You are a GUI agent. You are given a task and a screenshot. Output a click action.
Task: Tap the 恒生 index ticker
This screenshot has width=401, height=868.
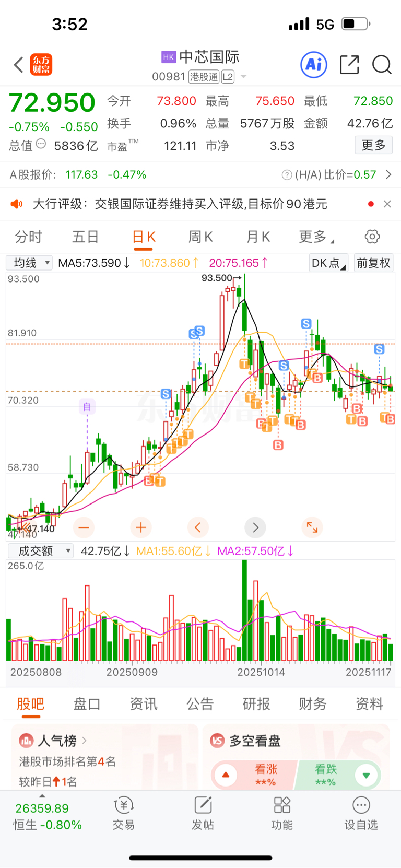pos(47,817)
